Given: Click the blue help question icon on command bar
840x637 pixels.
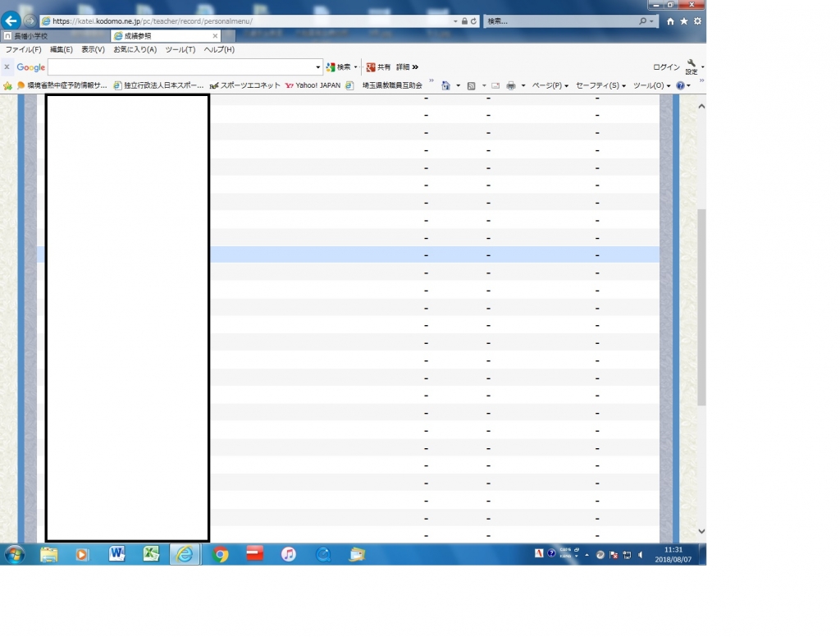Looking at the screenshot, I should pyautogui.click(x=680, y=85).
